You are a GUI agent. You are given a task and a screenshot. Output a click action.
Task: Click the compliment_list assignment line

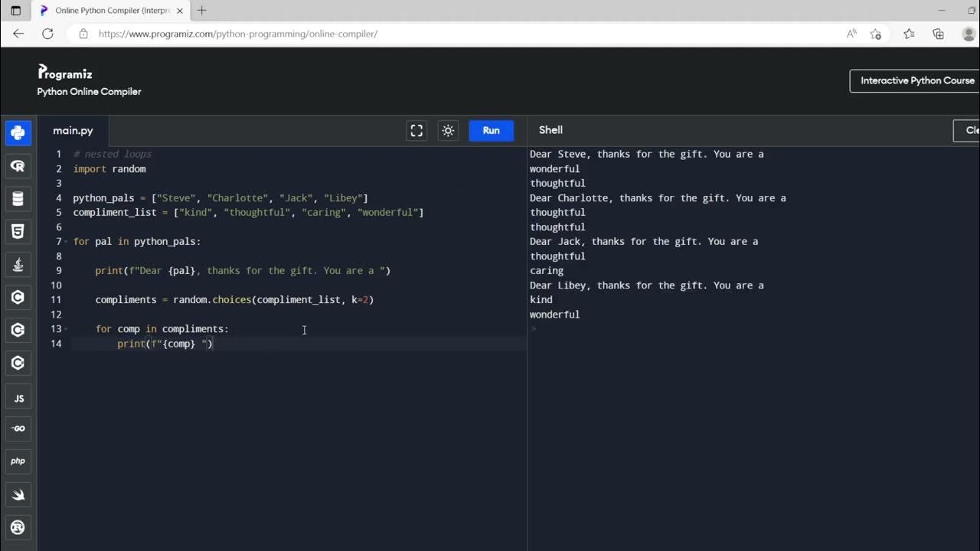[248, 213]
